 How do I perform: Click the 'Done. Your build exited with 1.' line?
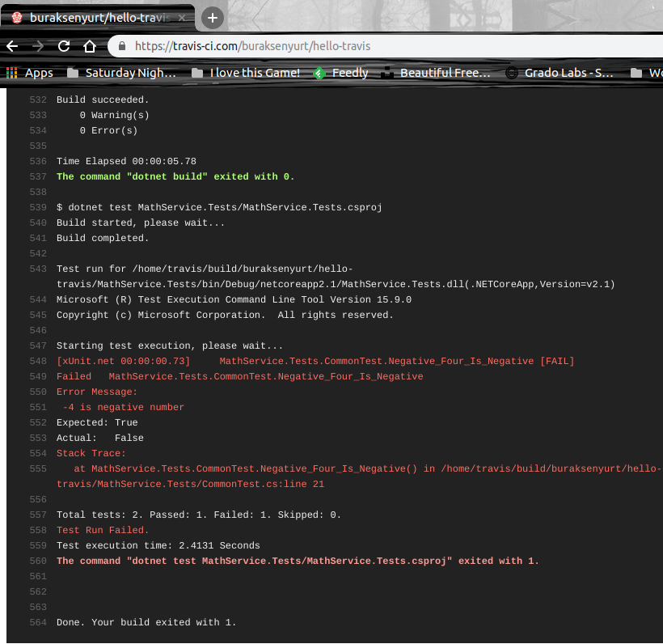tap(146, 622)
